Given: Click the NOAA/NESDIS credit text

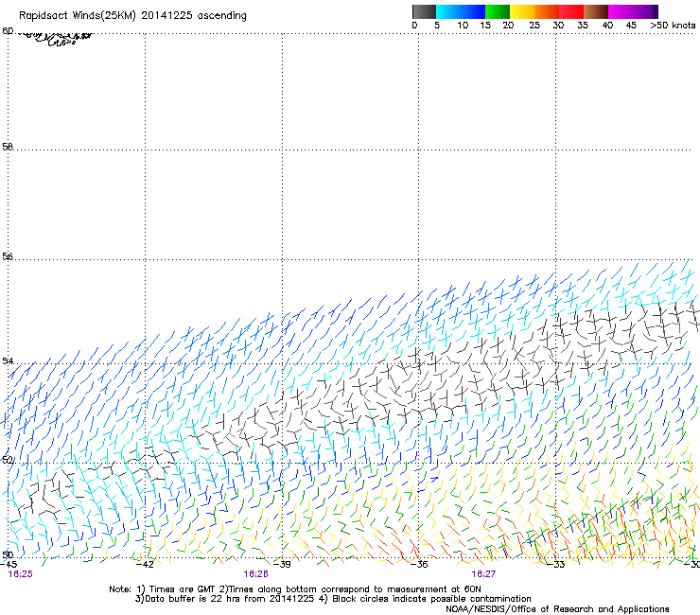Looking at the screenshot, I should pos(557,609).
